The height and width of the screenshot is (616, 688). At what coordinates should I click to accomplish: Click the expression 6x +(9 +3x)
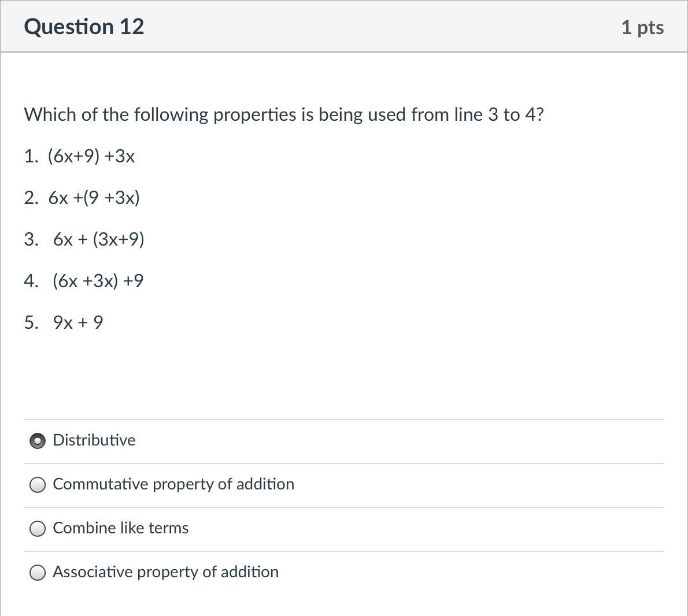pyautogui.click(x=94, y=198)
